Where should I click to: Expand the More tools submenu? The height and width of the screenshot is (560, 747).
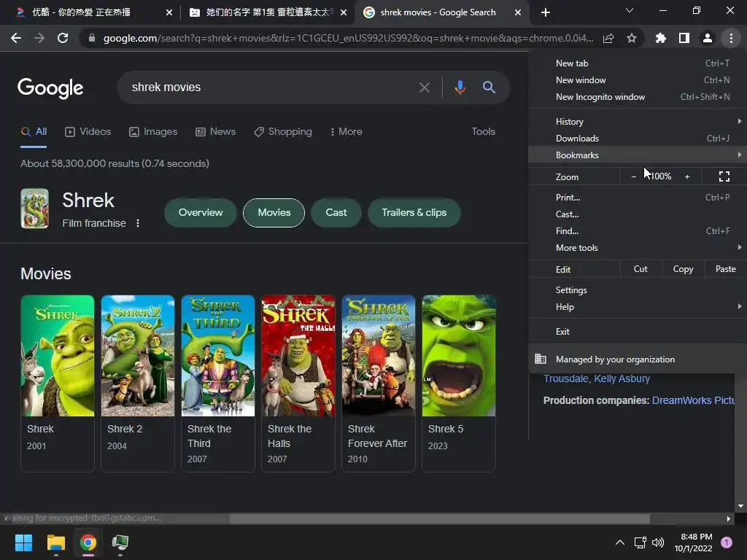[x=638, y=248]
